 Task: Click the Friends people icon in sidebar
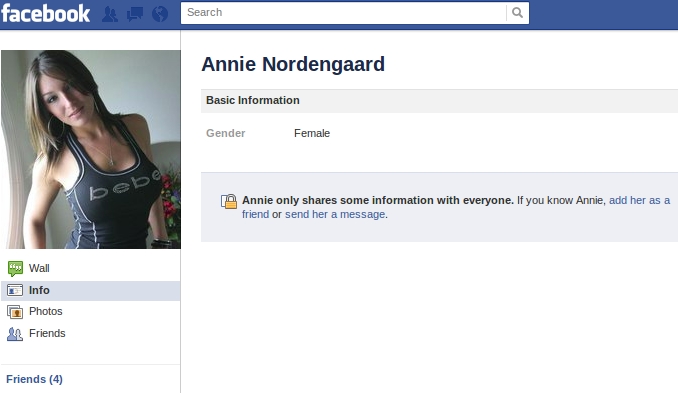tap(15, 334)
